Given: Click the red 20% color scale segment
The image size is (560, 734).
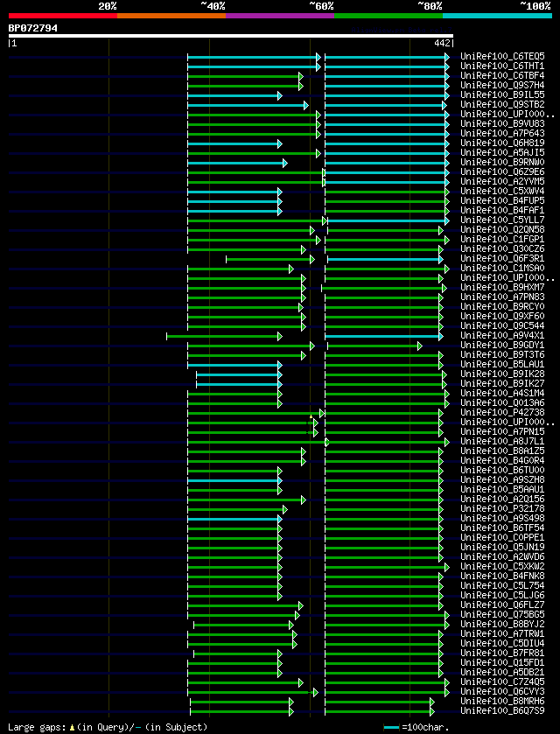Looking at the screenshot, I should point(63,16).
